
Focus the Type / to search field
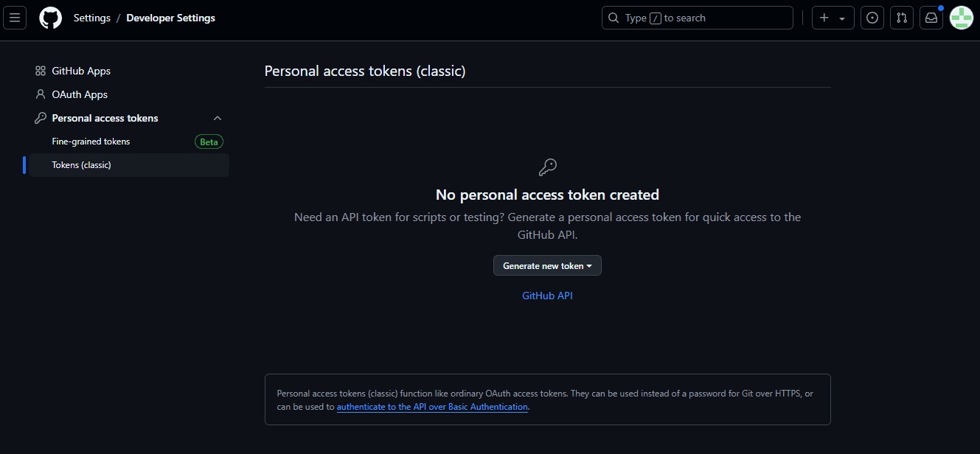(x=698, y=18)
